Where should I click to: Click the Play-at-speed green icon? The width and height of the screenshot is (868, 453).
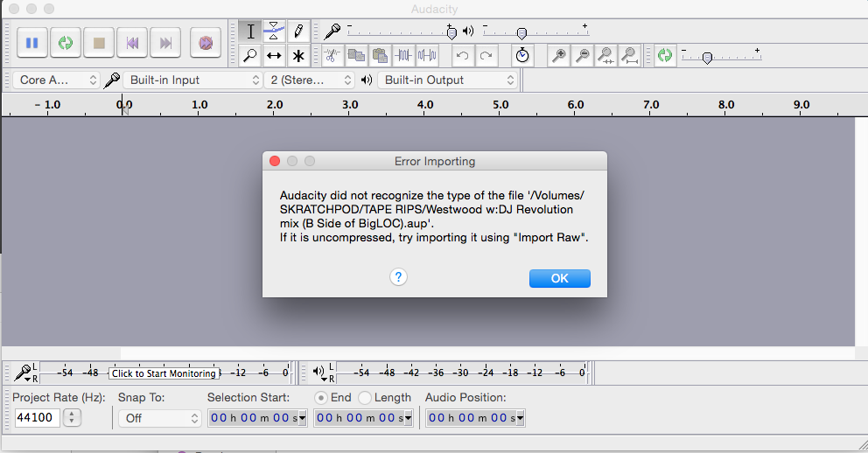pos(665,55)
